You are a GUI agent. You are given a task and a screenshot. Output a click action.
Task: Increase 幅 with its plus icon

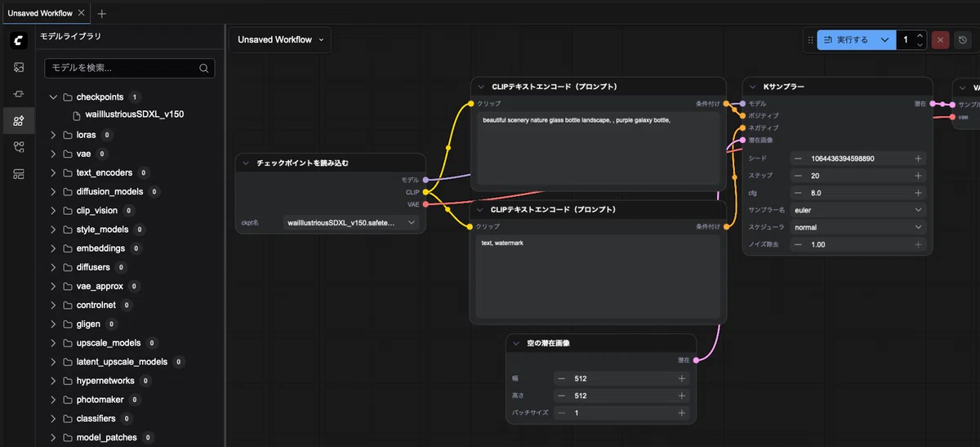tap(681, 378)
